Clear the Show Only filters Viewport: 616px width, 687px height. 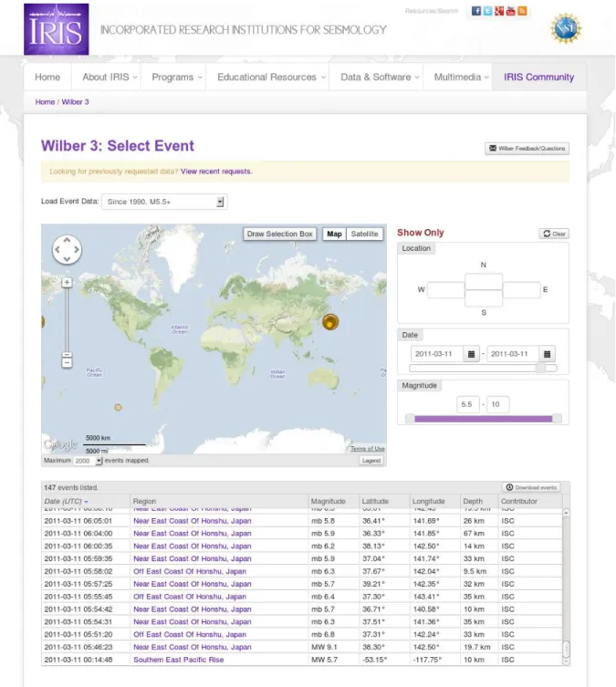point(554,234)
